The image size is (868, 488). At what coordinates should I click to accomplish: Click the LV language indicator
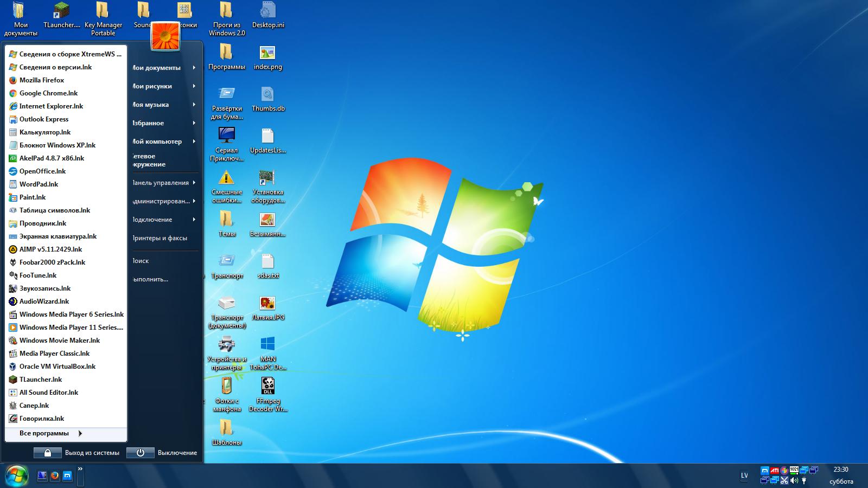coord(744,476)
